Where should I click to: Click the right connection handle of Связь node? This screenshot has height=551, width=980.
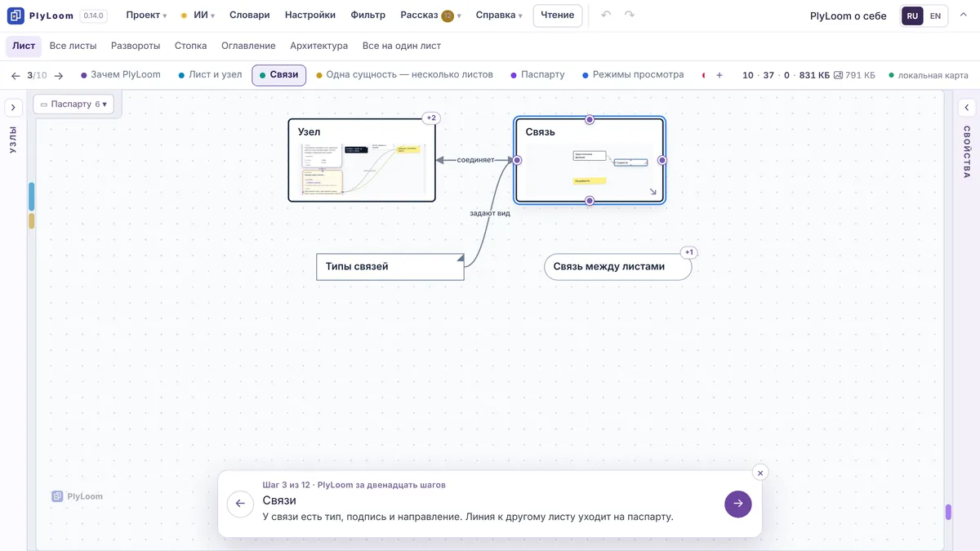click(x=662, y=160)
